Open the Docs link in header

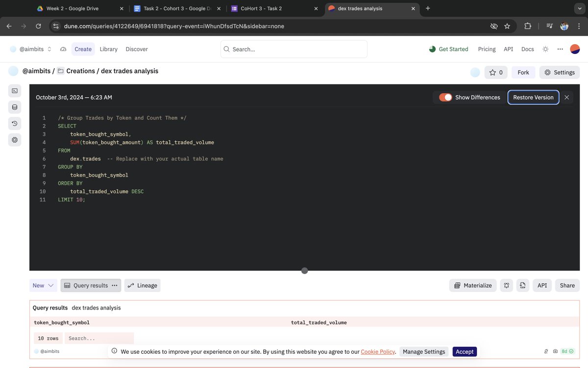528,49
